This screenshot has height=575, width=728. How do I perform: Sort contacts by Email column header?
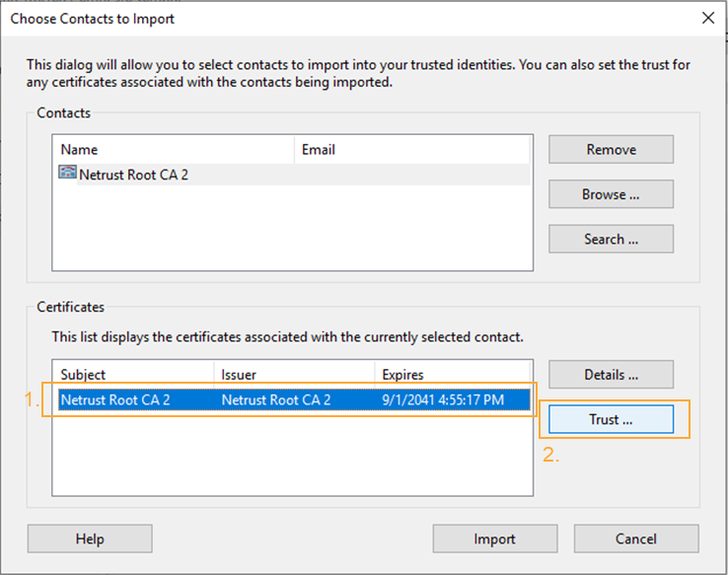412,150
